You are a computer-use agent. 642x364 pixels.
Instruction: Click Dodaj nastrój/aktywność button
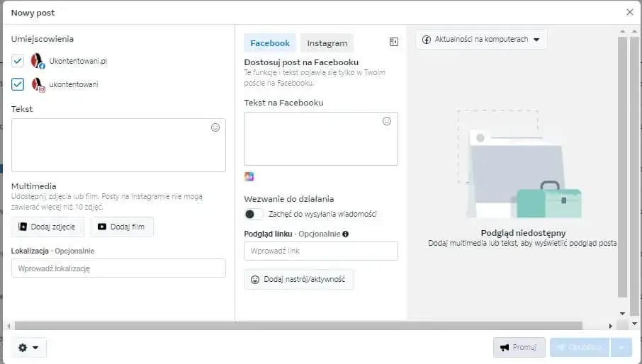click(x=299, y=279)
